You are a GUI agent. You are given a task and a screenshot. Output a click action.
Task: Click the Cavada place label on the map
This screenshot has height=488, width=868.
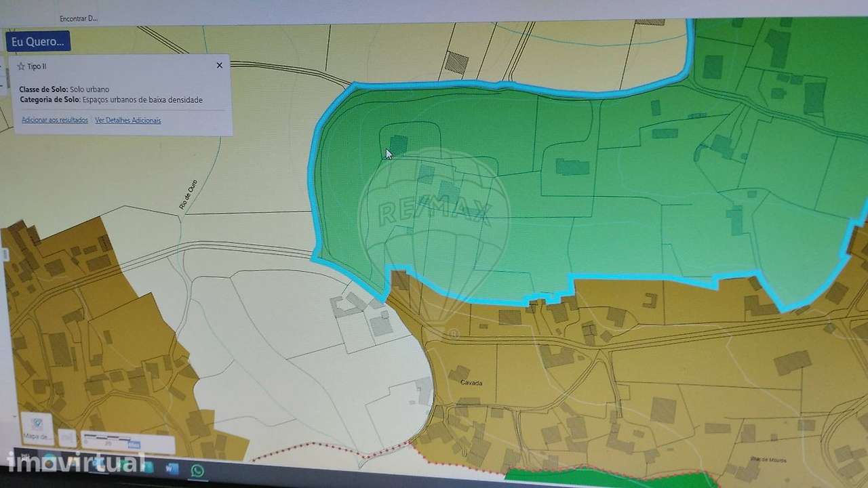click(x=471, y=383)
